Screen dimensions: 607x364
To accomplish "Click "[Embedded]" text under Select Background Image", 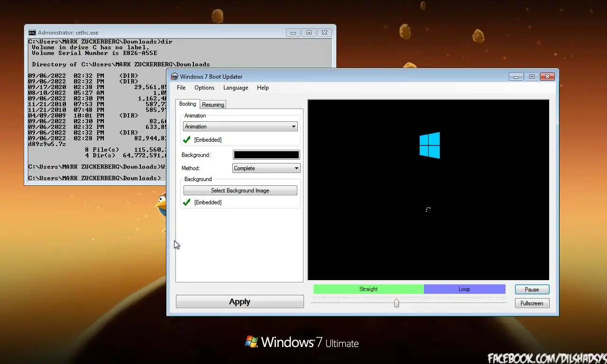I will (208, 202).
